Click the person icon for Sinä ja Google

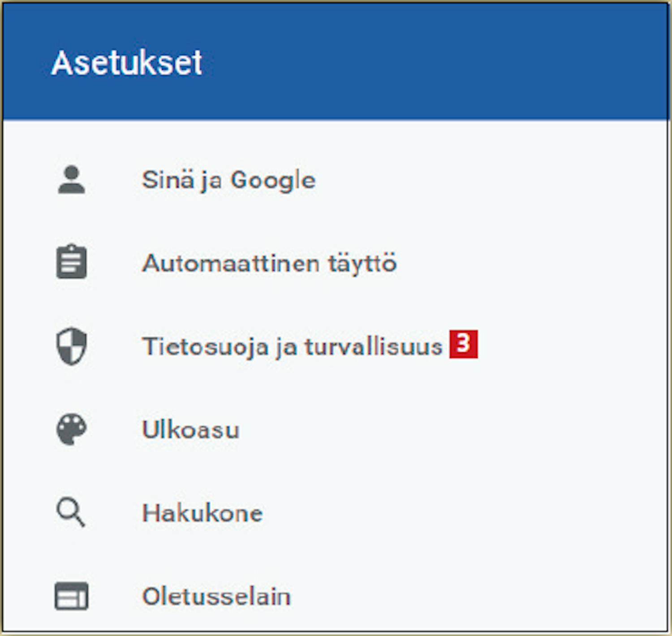[71, 179]
